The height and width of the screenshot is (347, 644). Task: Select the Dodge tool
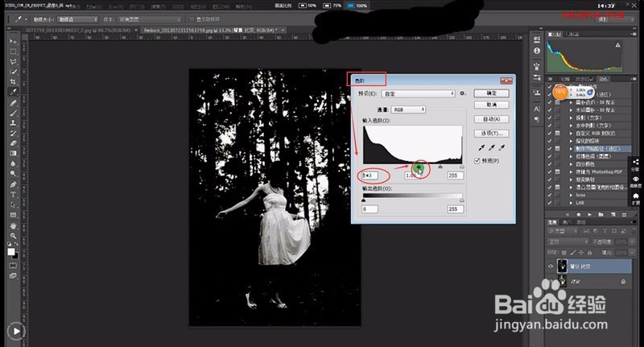click(x=13, y=173)
